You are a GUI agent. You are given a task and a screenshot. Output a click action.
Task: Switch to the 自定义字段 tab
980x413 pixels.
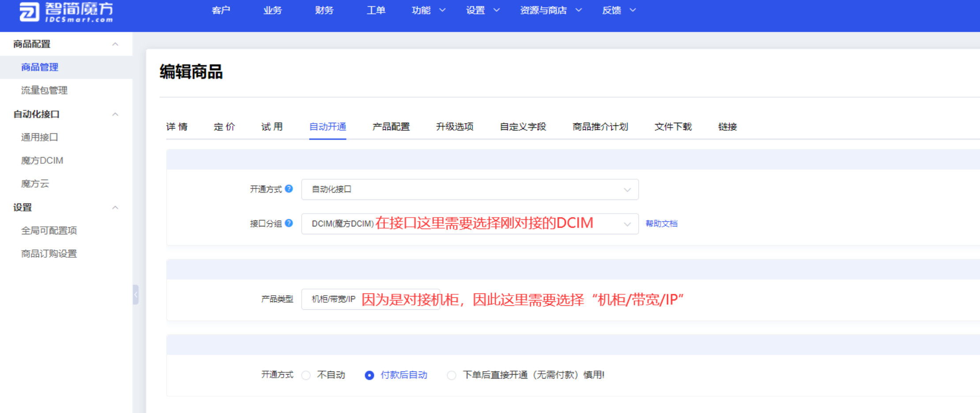pos(523,127)
